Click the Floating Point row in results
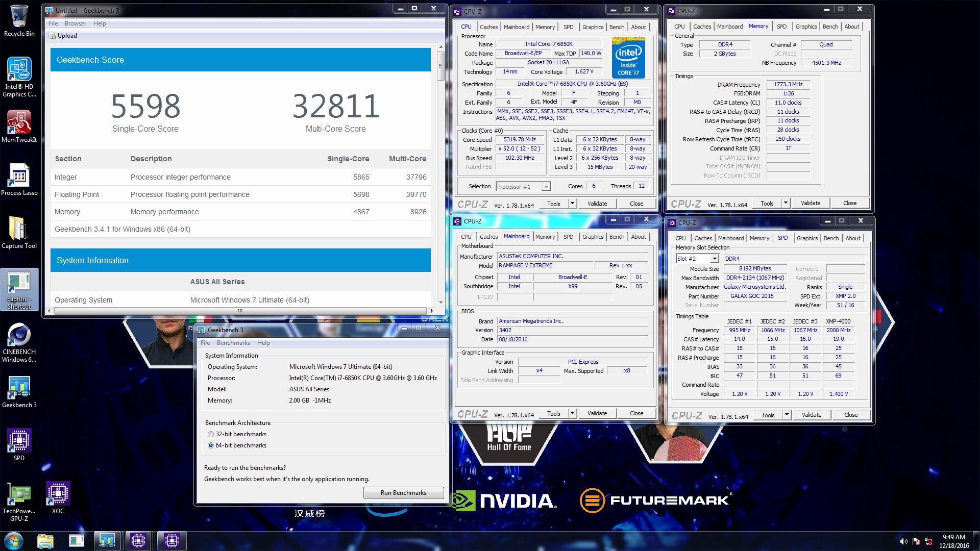 coord(240,194)
